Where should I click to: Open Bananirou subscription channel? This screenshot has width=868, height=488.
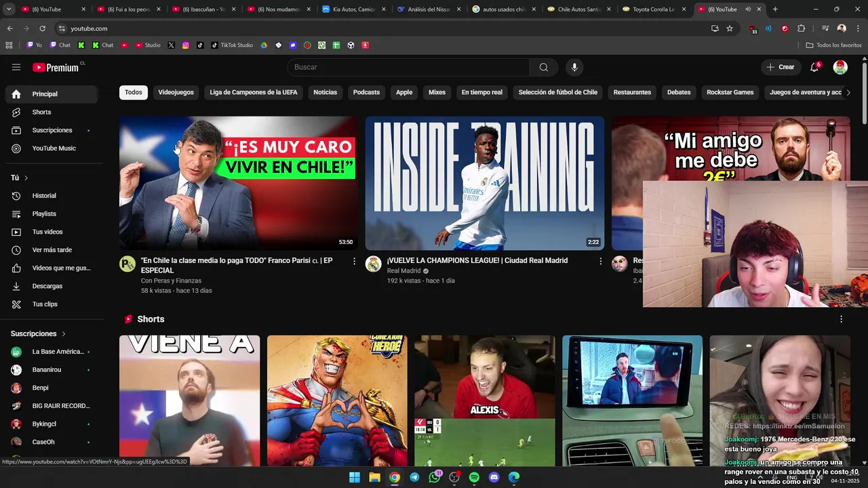pos(52,370)
